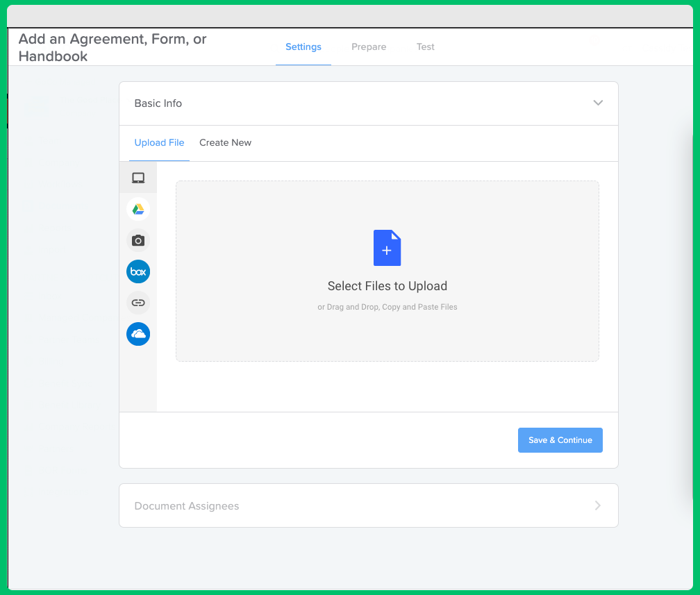Select the Settings tab
Image resolution: width=700 pixels, height=595 pixels.
click(303, 47)
